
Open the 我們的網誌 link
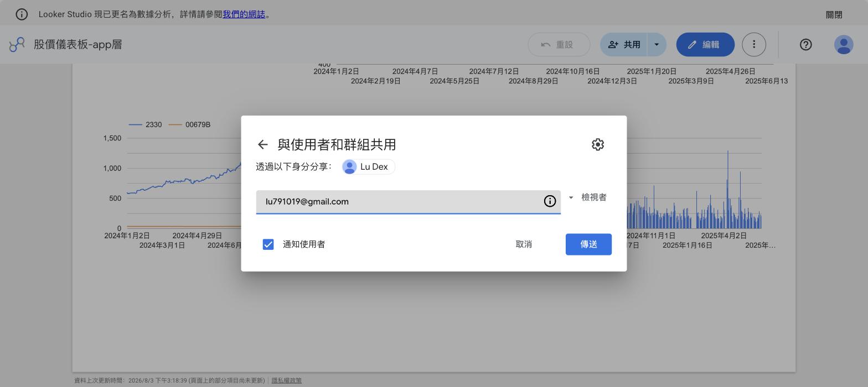click(x=244, y=14)
